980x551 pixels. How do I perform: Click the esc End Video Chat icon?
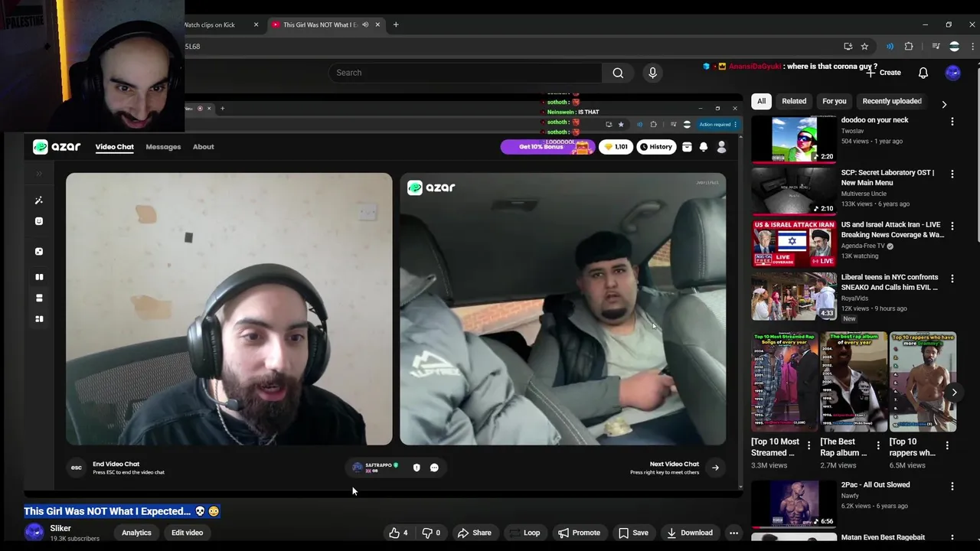point(77,468)
